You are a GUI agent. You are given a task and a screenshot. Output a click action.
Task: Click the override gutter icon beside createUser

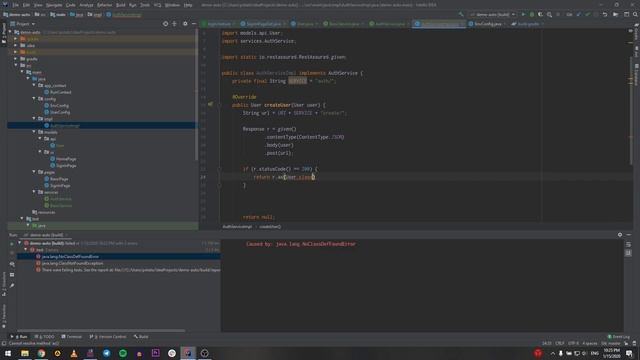coord(210,104)
